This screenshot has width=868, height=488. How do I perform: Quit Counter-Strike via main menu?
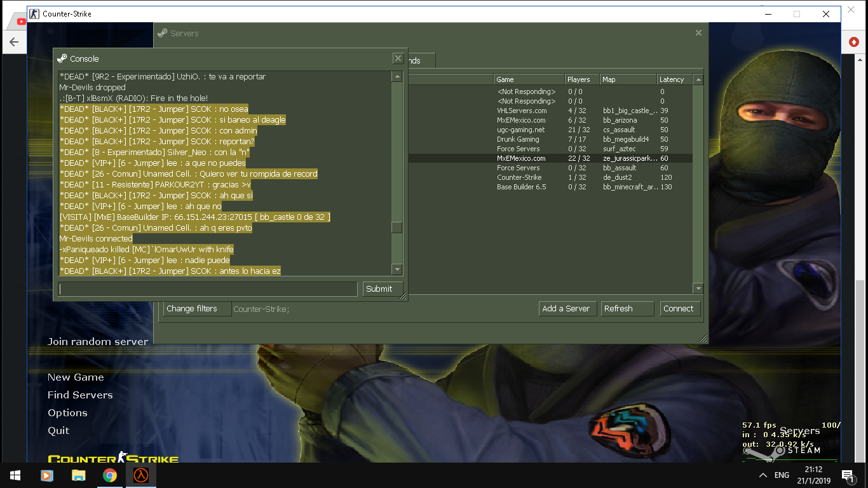[58, 431]
